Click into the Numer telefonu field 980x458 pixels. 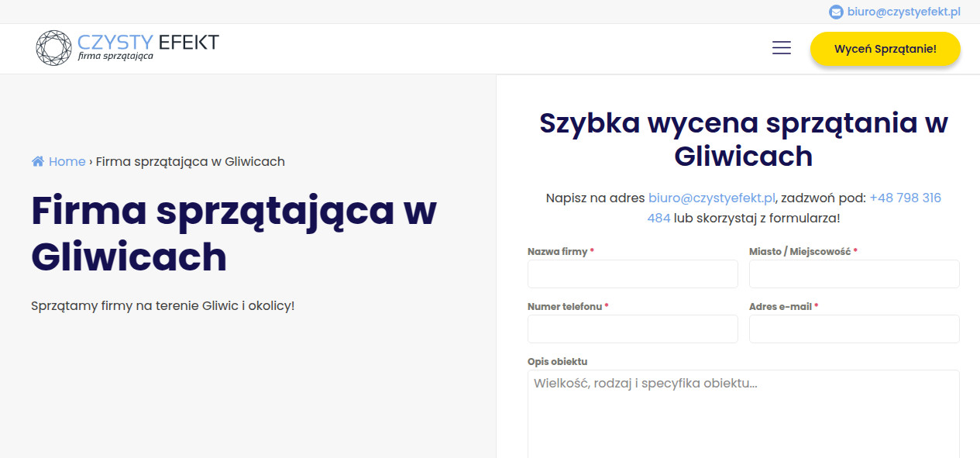click(632, 329)
